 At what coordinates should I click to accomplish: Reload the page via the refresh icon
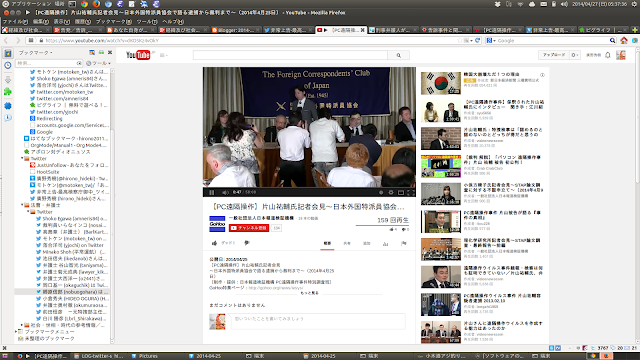(x=478, y=40)
